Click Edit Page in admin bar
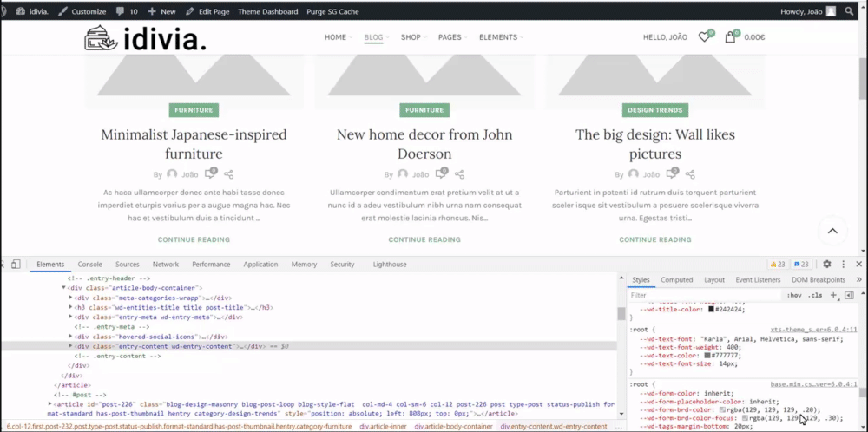The image size is (868, 432). pos(207,11)
